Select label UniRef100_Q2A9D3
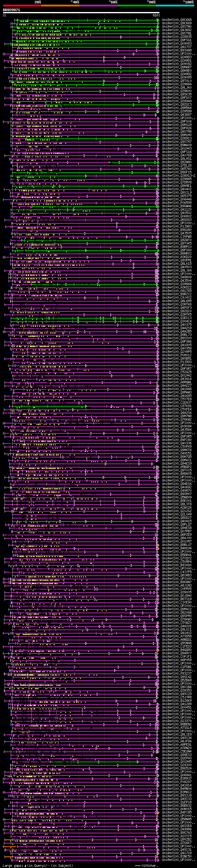 [x=177, y=57]
